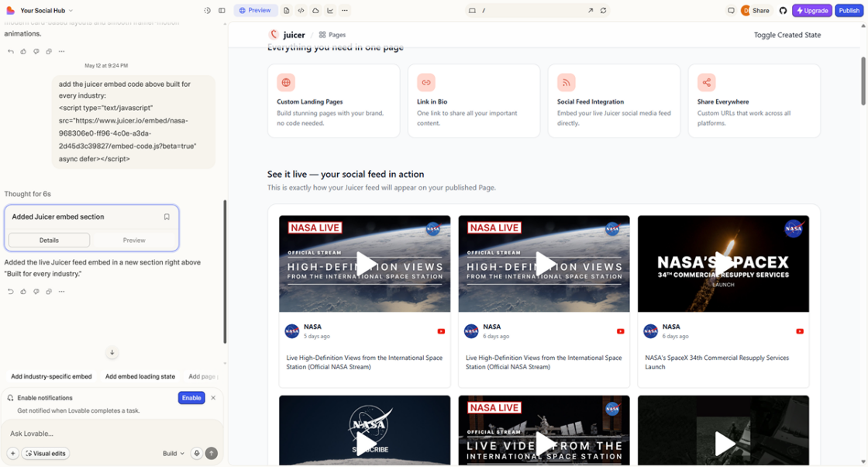Click the device viewport icon in address bar

click(472, 11)
